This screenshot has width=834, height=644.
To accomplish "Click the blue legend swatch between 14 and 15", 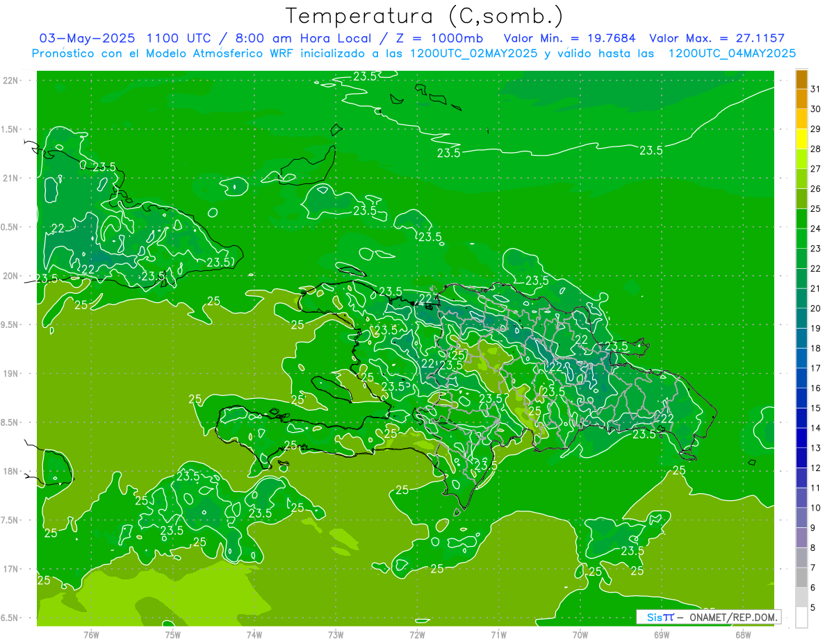I will pos(801,418).
